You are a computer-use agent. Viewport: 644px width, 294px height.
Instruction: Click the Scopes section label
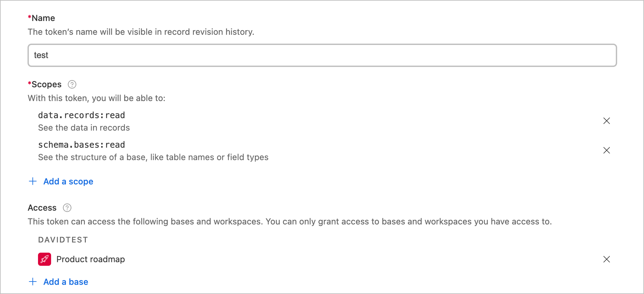pos(46,84)
